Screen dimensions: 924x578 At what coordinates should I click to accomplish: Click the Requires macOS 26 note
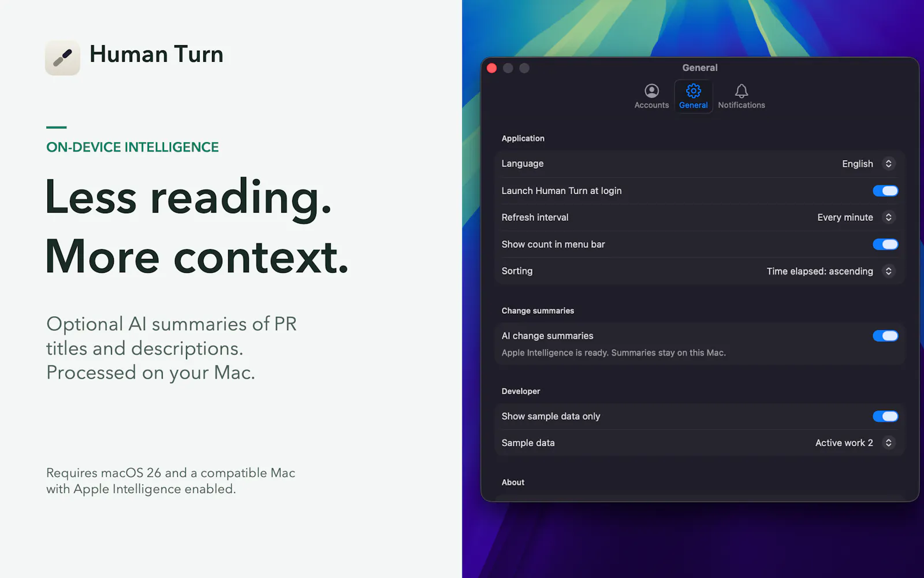pos(170,481)
